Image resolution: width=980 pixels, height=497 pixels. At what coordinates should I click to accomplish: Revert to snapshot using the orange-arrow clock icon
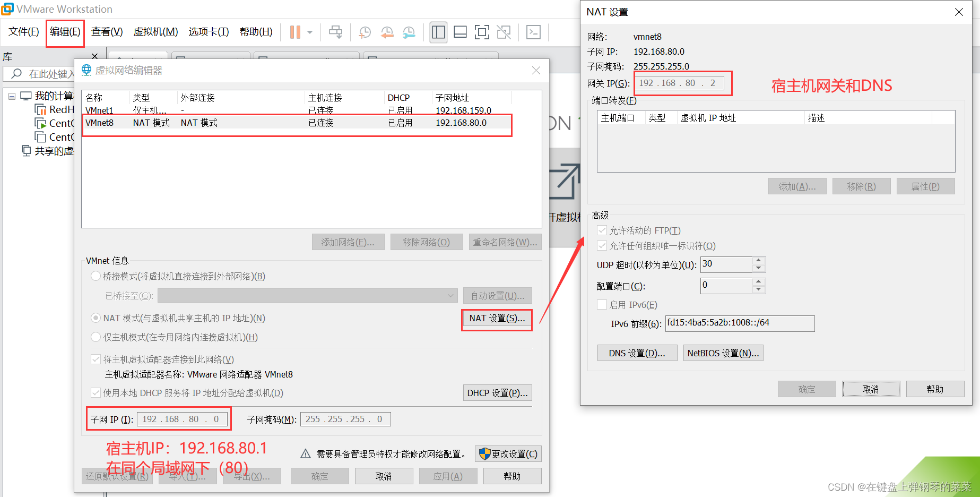click(387, 32)
